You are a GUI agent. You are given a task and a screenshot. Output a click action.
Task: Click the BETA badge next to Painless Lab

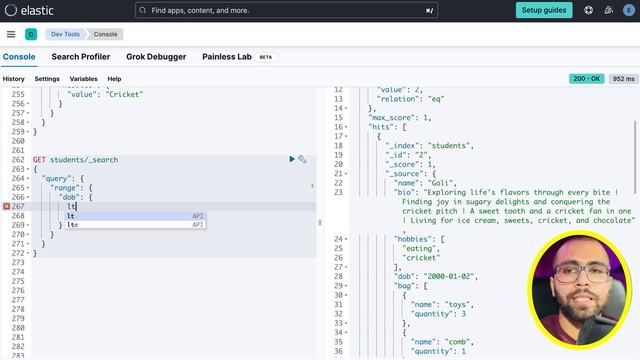pyautogui.click(x=266, y=57)
